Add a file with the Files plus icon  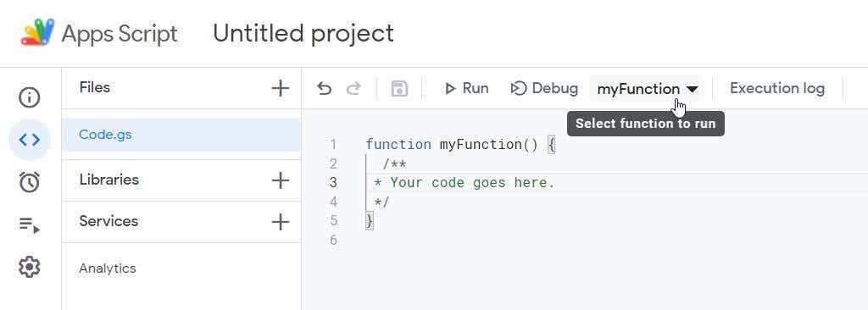(x=280, y=88)
